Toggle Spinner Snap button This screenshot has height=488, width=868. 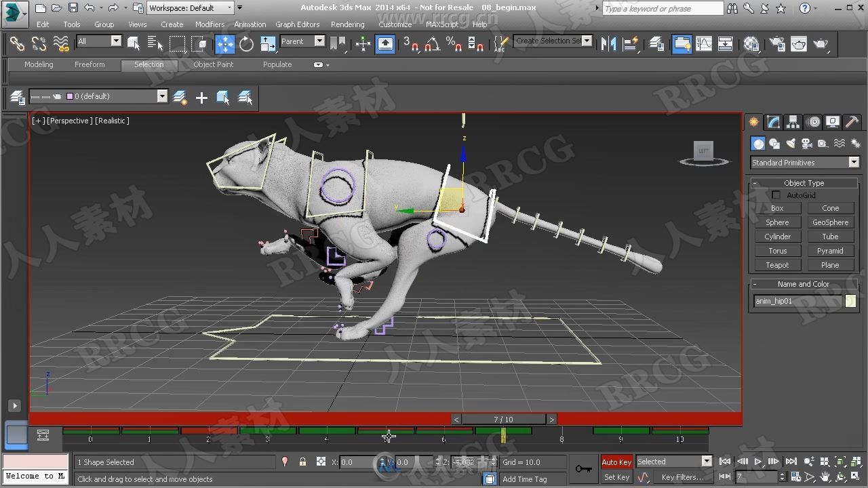(475, 44)
